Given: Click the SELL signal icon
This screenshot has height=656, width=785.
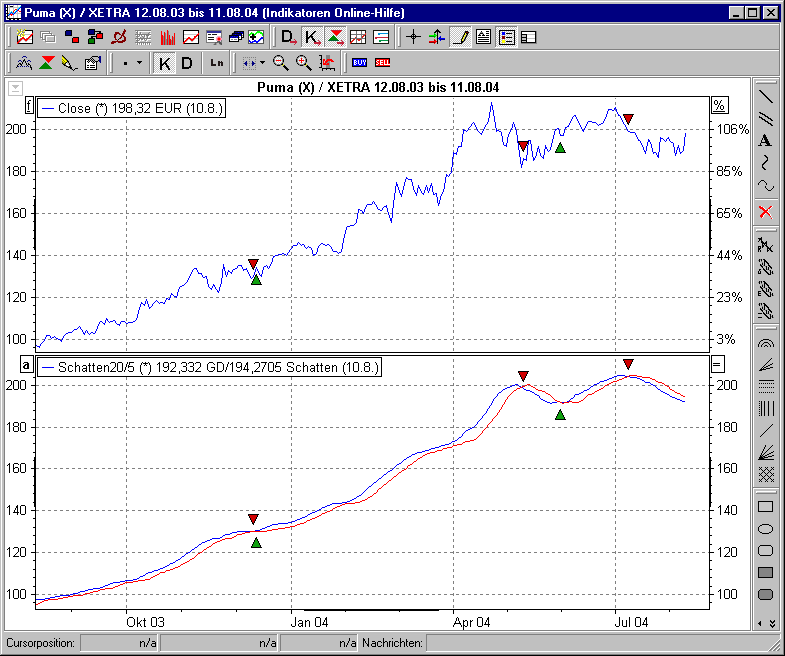Looking at the screenshot, I should [382, 63].
